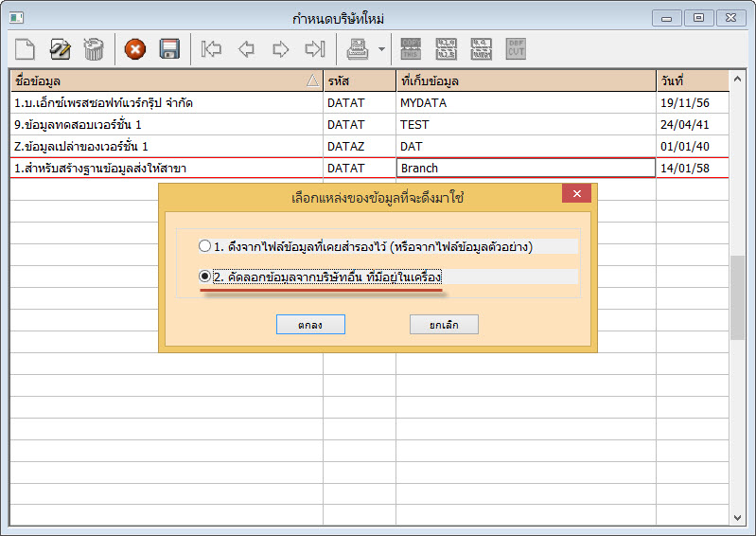Screen dimensions: 756x536
Task: Click the ยกเลิก button
Action: (444, 325)
